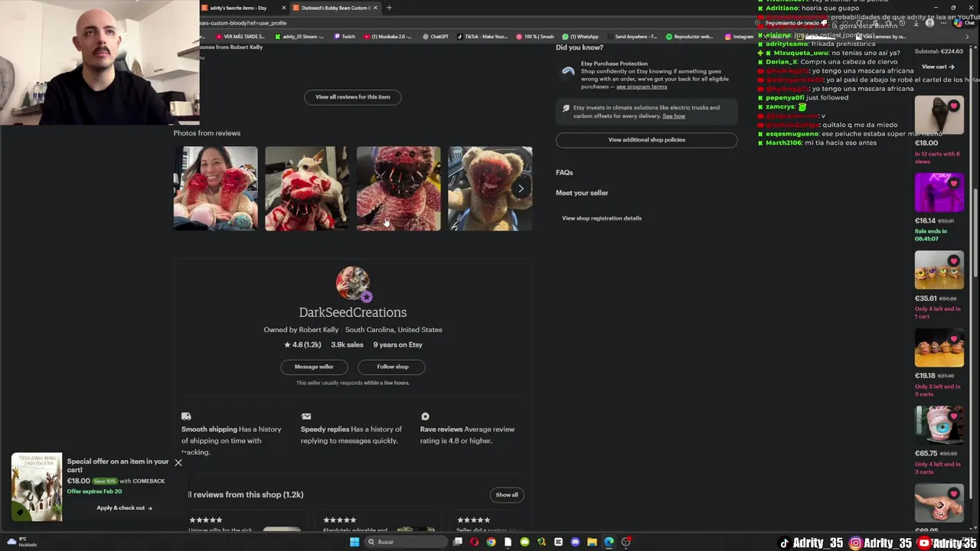Unfavorite the €18.00 item heart

(953, 106)
